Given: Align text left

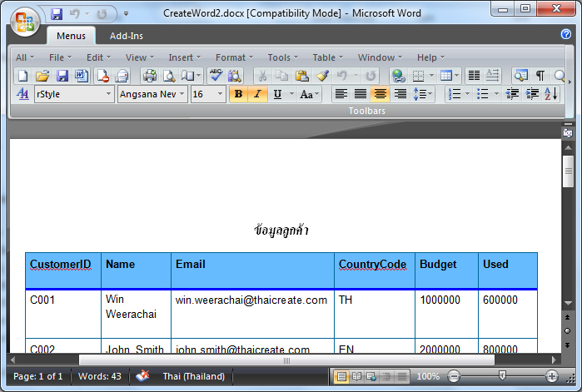Looking at the screenshot, I should pyautogui.click(x=341, y=94).
